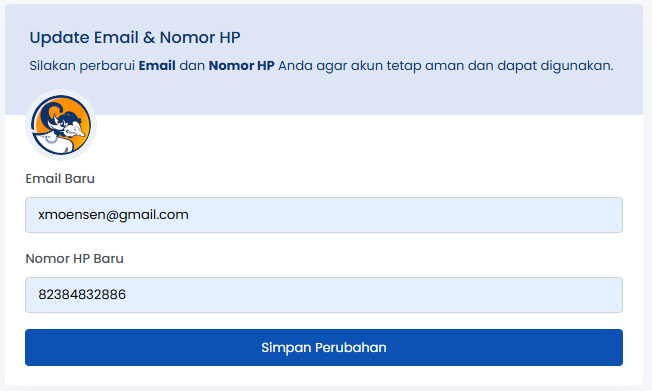Viewport: 652px width, 391px height.
Task: Click the word 'Nomor HP' in the heading
Action: click(200, 37)
